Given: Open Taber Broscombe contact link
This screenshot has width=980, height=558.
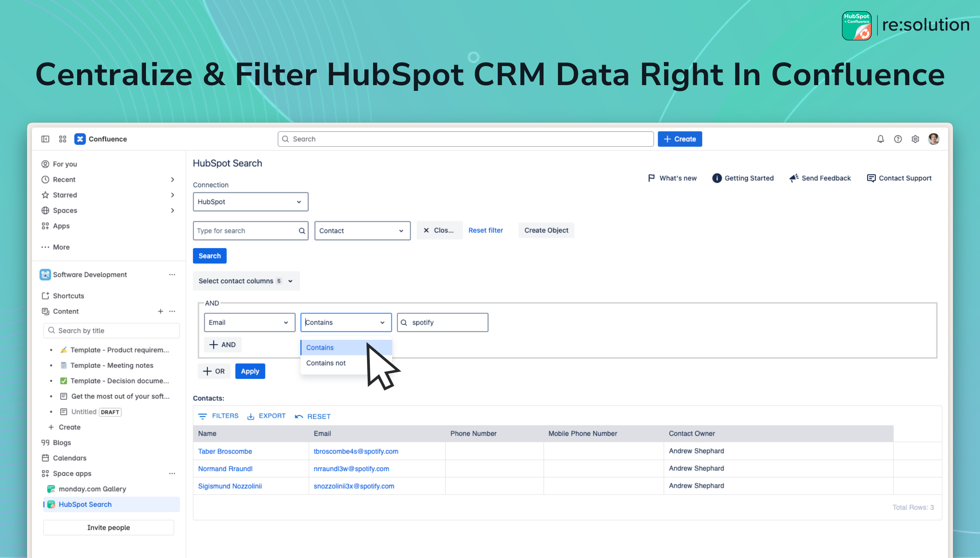Looking at the screenshot, I should pyautogui.click(x=225, y=451).
